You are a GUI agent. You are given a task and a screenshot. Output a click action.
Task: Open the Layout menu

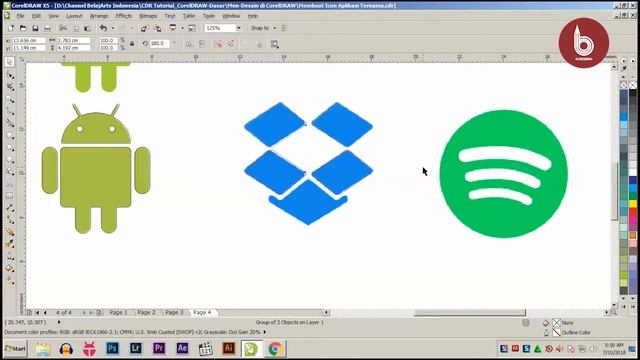[74, 16]
